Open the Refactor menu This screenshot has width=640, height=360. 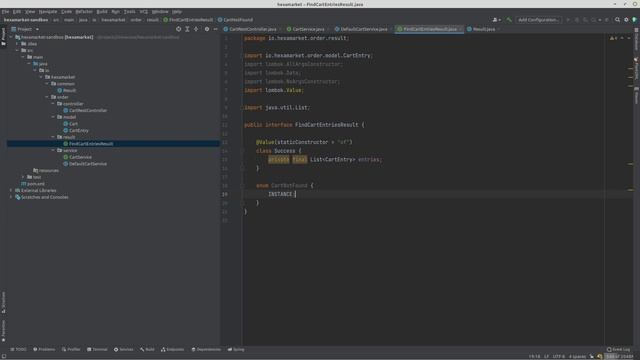pyautogui.click(x=84, y=11)
